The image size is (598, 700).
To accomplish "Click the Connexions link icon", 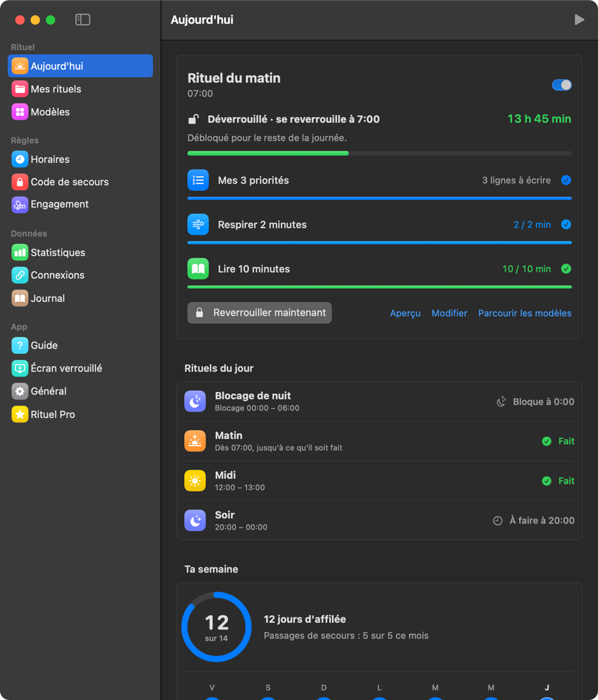I will coord(20,275).
